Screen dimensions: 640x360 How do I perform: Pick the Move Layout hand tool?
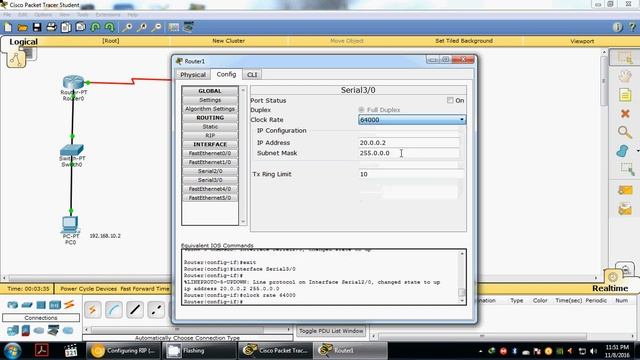[x=624, y=76]
